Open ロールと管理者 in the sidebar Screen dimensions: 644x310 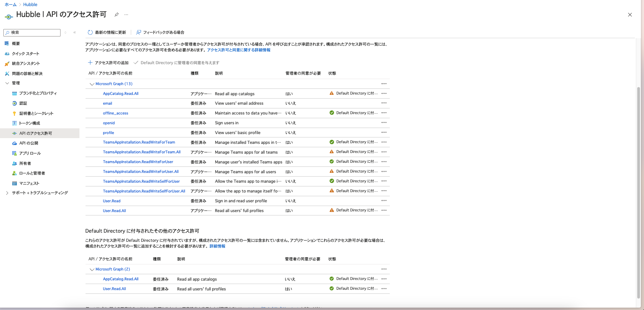[x=32, y=173]
